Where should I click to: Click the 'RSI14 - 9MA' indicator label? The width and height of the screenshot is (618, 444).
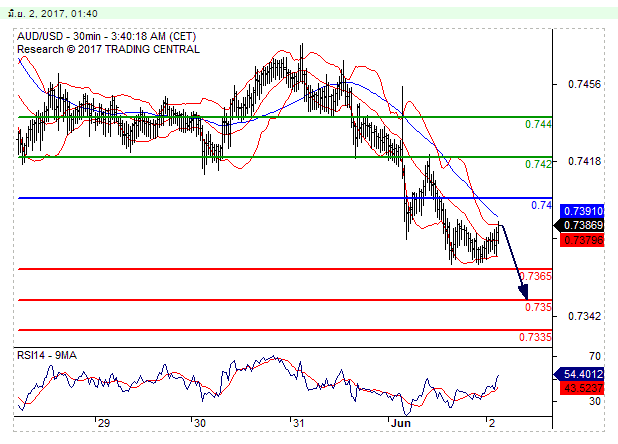click(47, 355)
